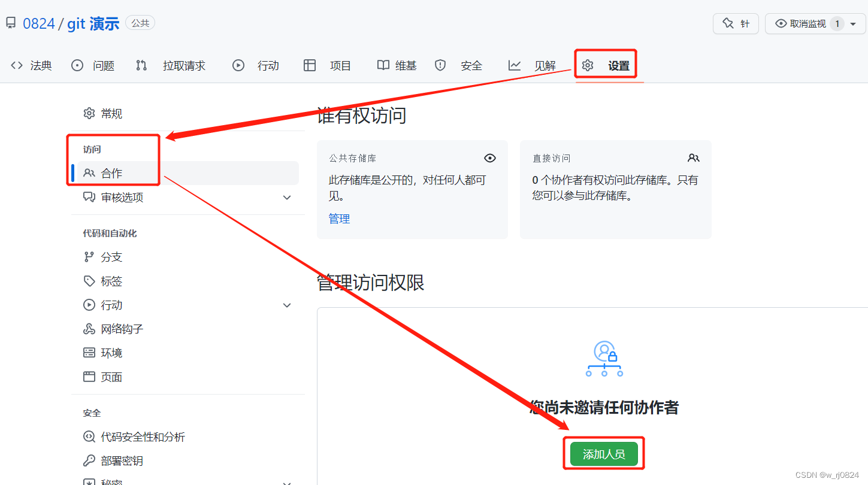868x485 pixels.
Task: Click the gear icon by 设置 tab
Action: tap(588, 65)
